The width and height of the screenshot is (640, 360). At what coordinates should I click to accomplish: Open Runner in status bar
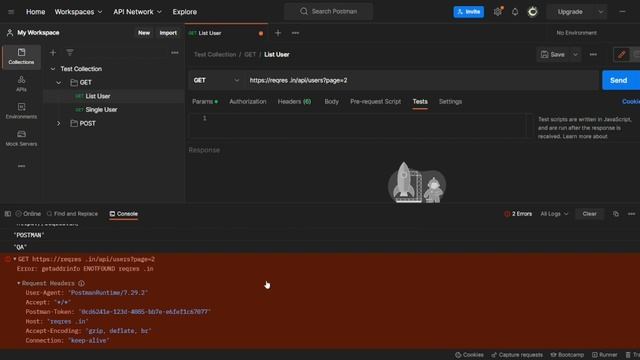[605, 355]
